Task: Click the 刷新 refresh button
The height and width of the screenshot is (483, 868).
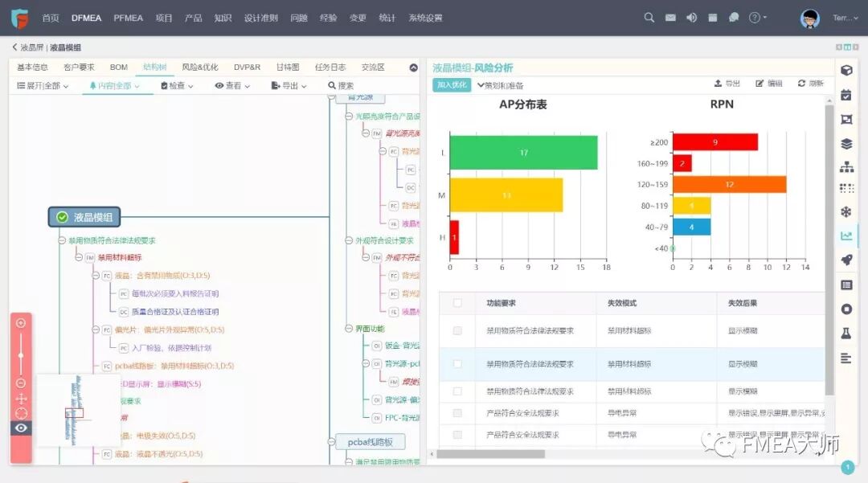Action: [810, 84]
